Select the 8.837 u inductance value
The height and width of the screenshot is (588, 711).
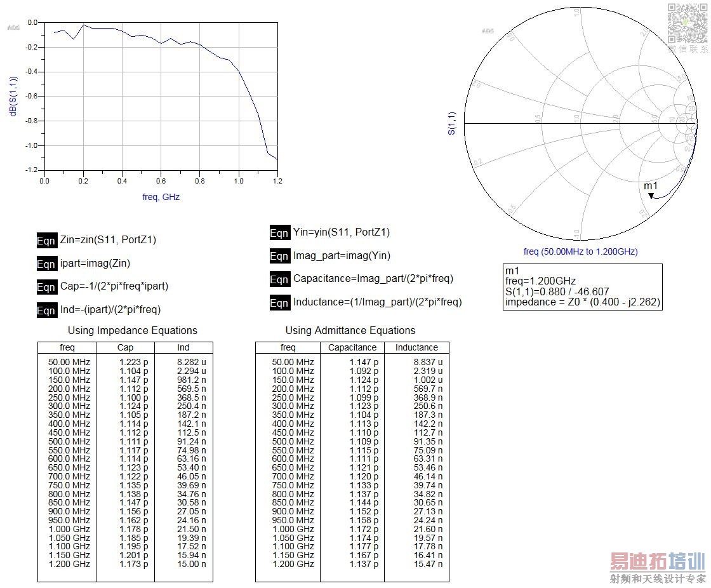428,362
